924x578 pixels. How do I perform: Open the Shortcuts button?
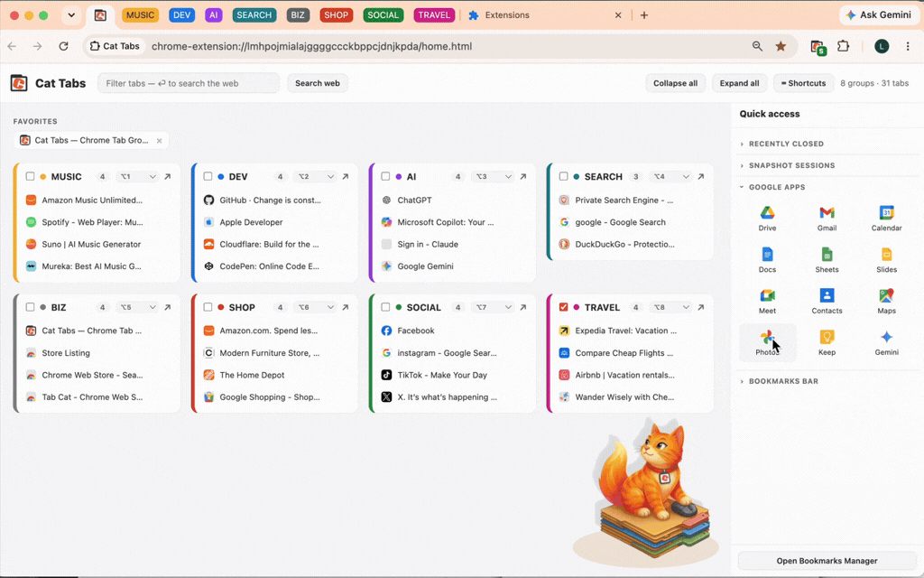click(x=803, y=83)
